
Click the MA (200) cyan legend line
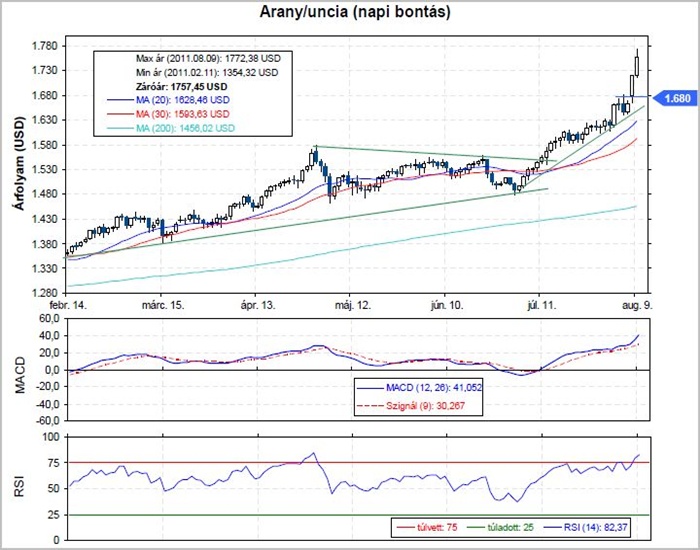tap(119, 129)
